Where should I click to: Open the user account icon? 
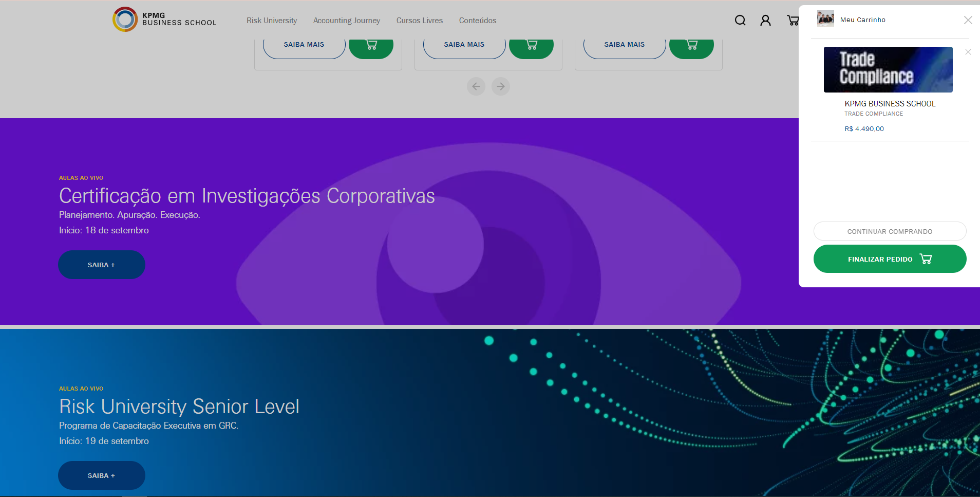pos(765,20)
